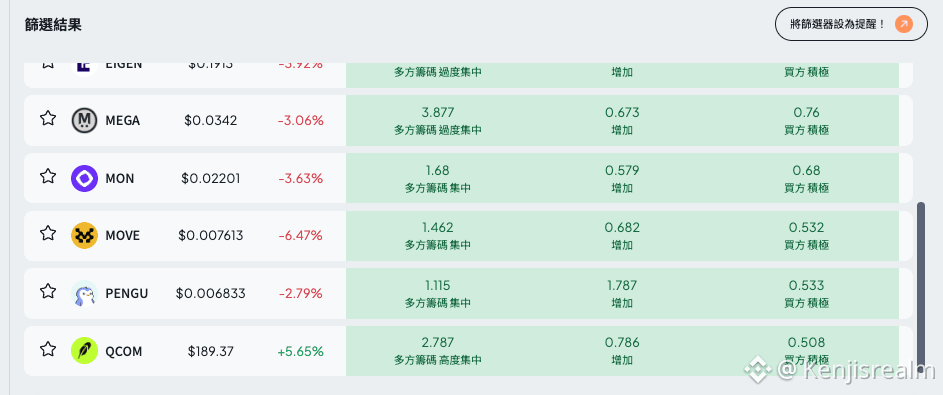Click the purple MON coin icon
Viewport: 943px width, 395px height.
[84, 179]
